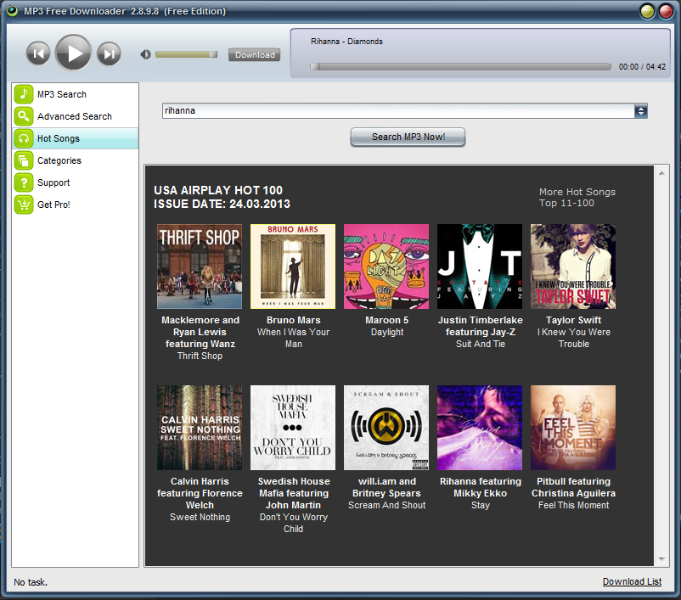
Task: Select Rihanna Stay album cover
Action: 479,428
